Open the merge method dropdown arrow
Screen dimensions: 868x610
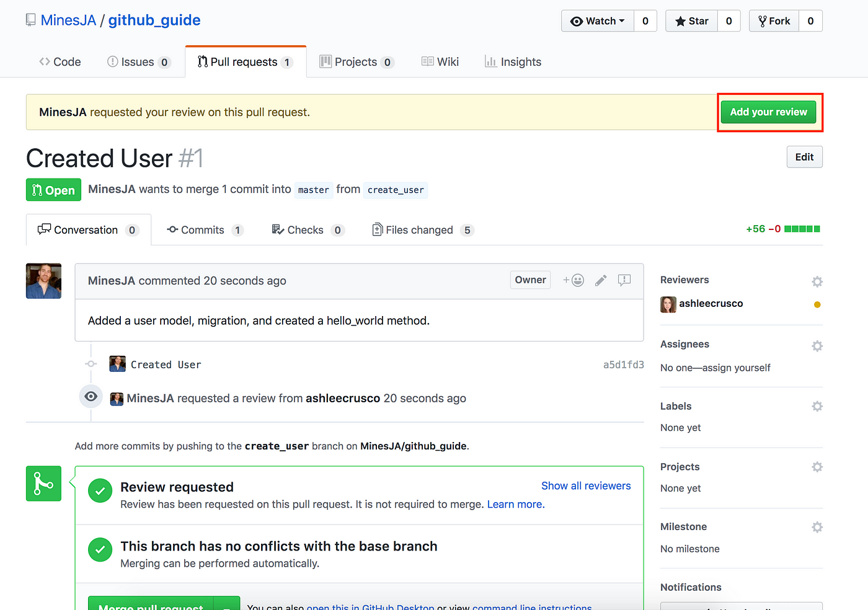227,604
